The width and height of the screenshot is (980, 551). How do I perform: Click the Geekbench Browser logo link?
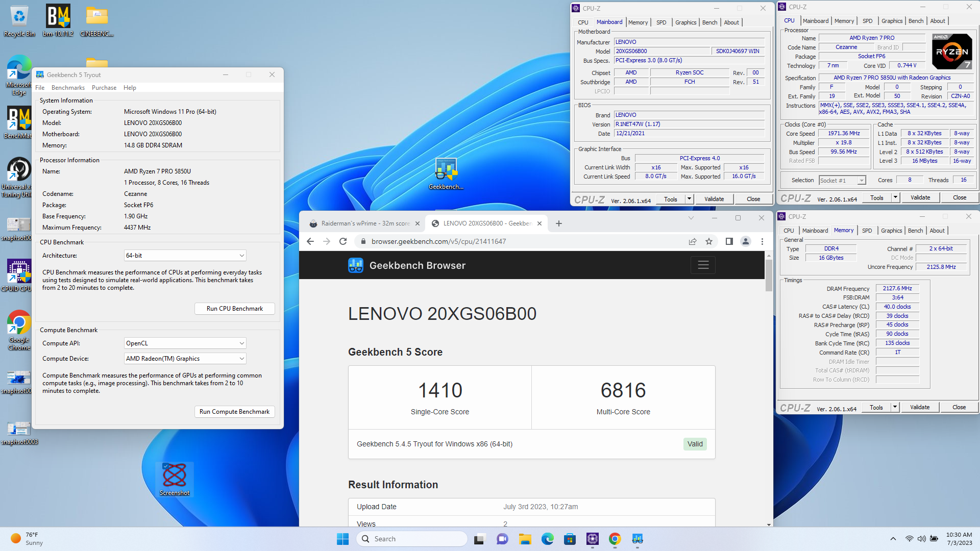pyautogui.click(x=407, y=265)
